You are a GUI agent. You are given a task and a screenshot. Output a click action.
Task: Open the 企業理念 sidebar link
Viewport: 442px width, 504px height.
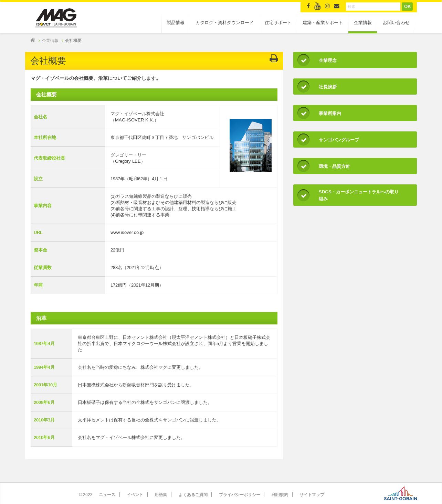(x=355, y=60)
